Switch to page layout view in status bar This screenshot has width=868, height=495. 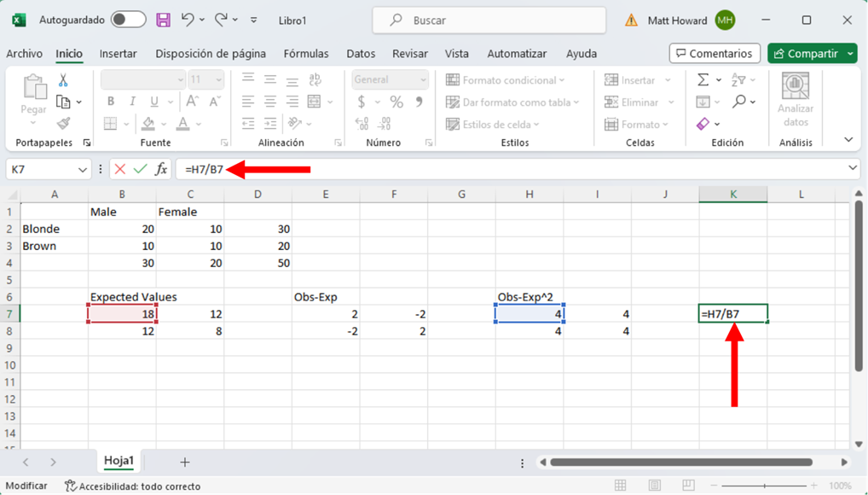click(655, 486)
